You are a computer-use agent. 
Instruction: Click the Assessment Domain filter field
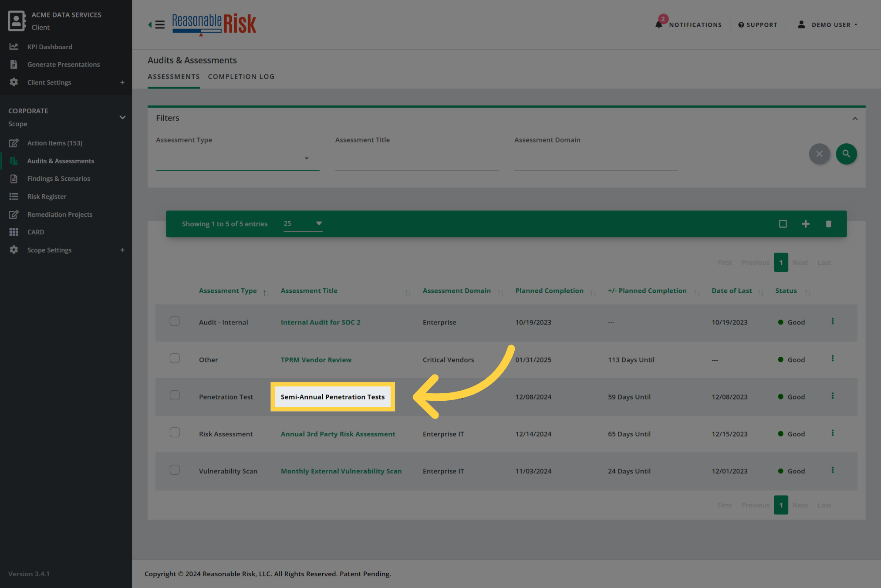click(596, 159)
